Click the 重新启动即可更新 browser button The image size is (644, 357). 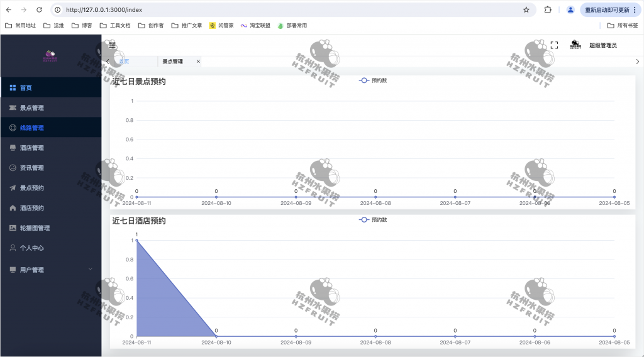click(x=606, y=10)
